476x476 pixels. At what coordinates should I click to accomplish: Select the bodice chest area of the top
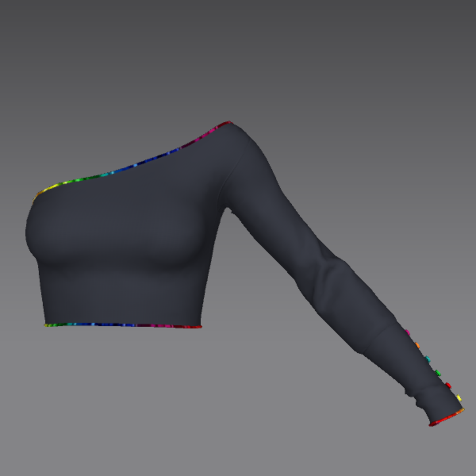tap(119, 222)
